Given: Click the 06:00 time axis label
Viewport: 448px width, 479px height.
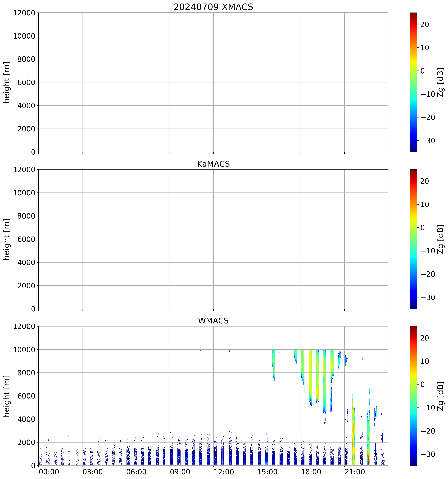Looking at the screenshot, I should pyautogui.click(x=136, y=472).
